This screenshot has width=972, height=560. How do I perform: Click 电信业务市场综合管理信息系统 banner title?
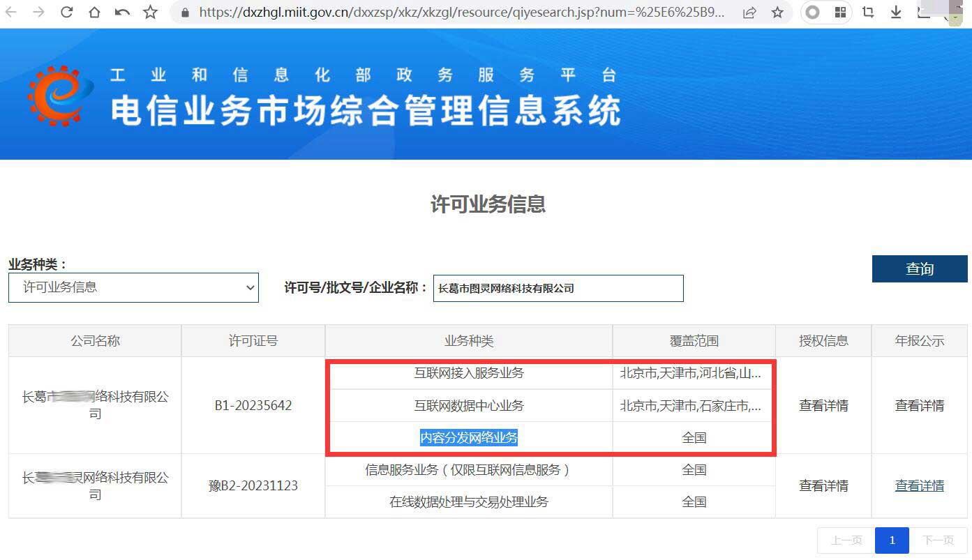point(366,110)
